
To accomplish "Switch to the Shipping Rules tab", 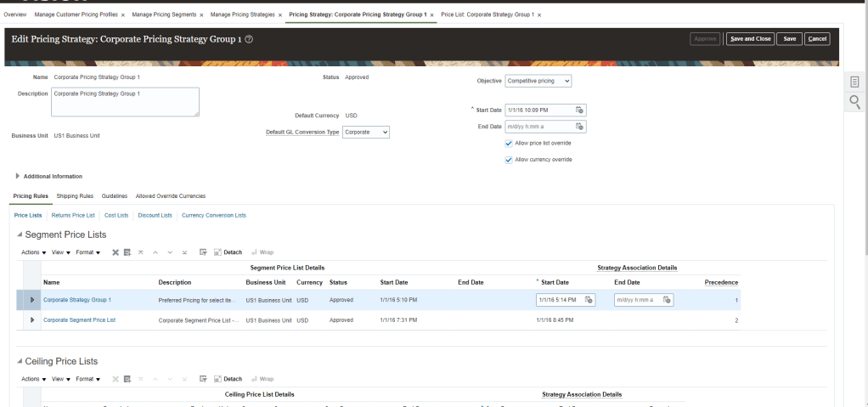I will click(x=75, y=196).
